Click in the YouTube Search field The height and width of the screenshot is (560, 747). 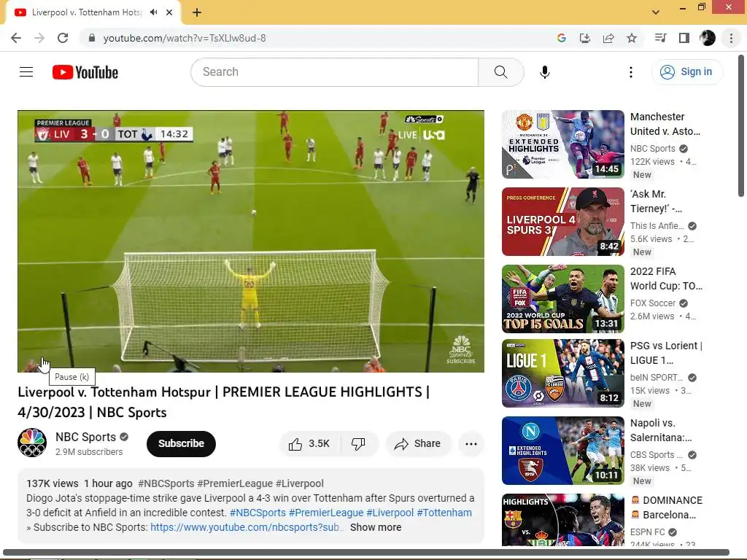pos(334,72)
